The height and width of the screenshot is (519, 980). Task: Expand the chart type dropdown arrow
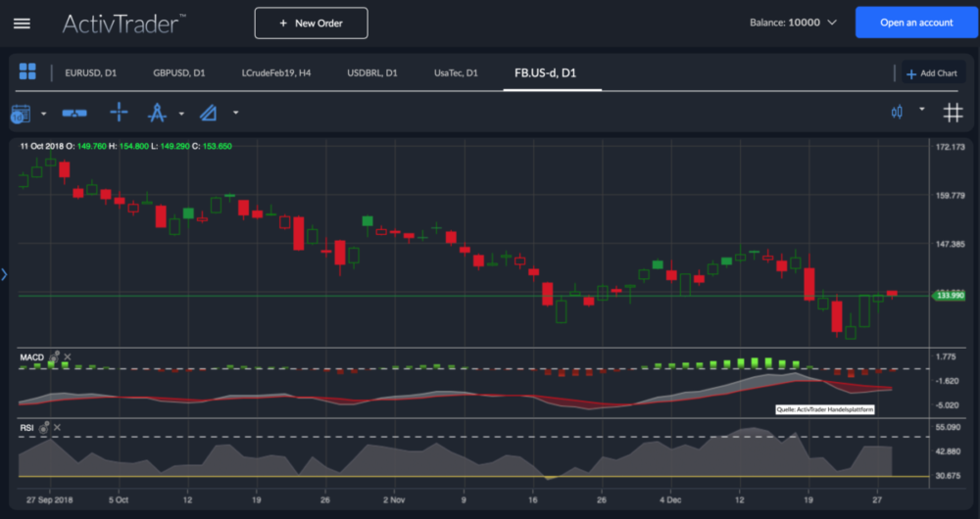tap(922, 110)
